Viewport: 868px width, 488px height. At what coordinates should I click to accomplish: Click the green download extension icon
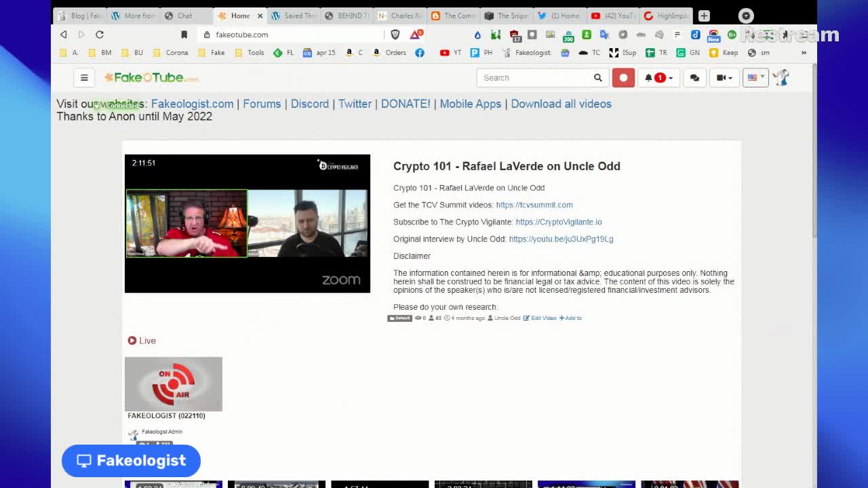pos(587,35)
